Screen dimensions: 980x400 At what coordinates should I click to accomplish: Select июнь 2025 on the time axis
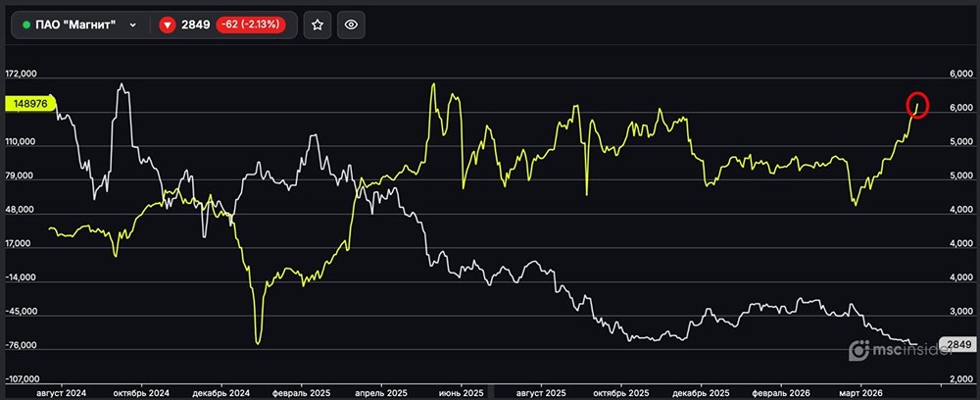coord(461,393)
